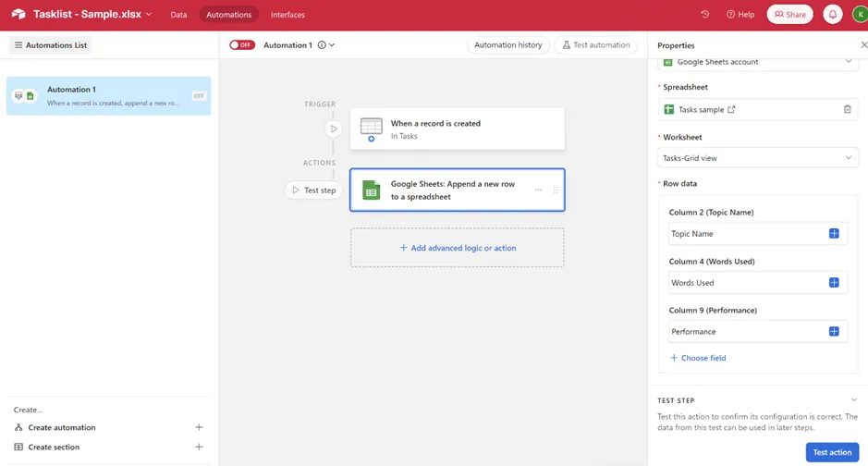Image resolution: width=868 pixels, height=466 pixels.
Task: Open the Worksheet Tasks-Grid view dropdown
Action: tap(757, 158)
